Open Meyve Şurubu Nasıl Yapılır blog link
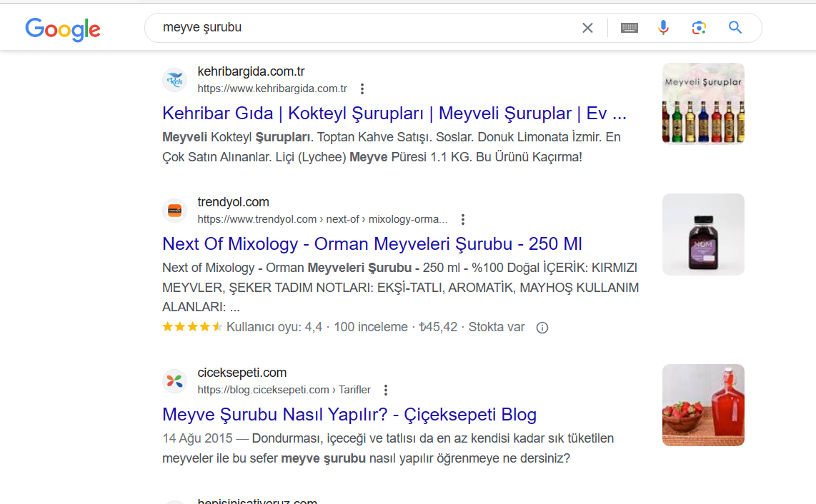 click(x=349, y=414)
